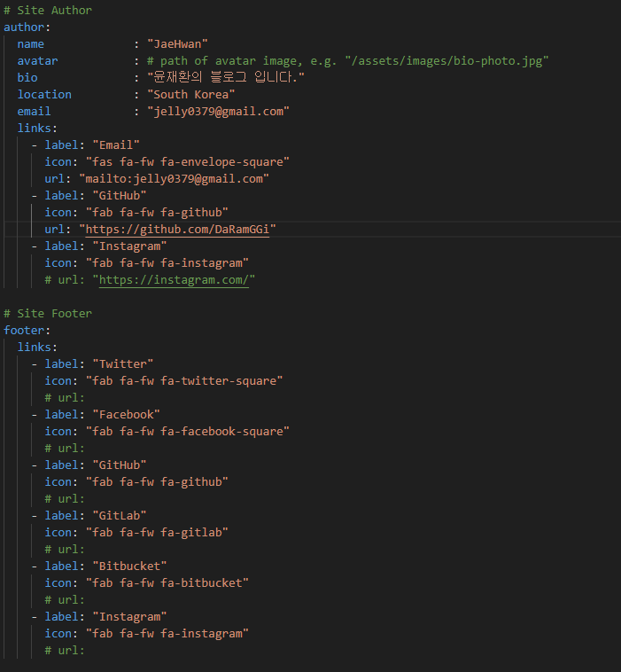
Task: Click the "Email" label value
Action: click(x=116, y=145)
